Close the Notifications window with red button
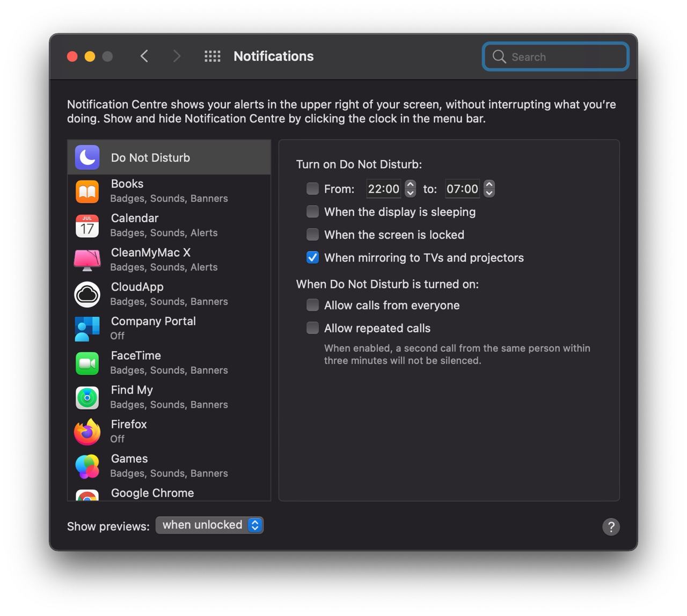 tap(72, 56)
